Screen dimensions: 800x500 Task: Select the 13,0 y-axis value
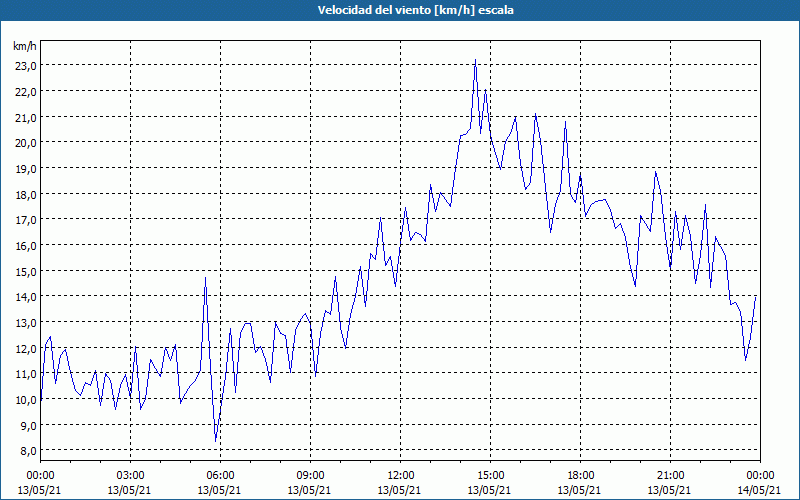pyautogui.click(x=25, y=322)
